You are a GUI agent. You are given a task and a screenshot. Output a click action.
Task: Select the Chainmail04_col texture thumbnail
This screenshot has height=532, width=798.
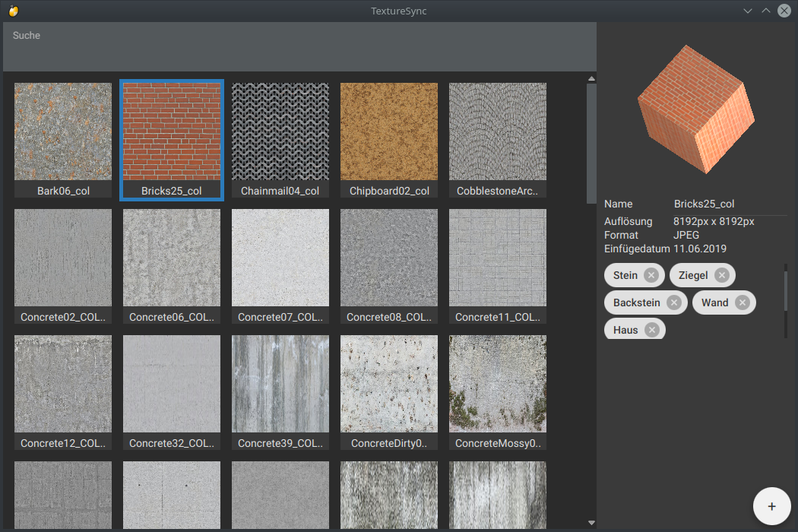(x=280, y=140)
